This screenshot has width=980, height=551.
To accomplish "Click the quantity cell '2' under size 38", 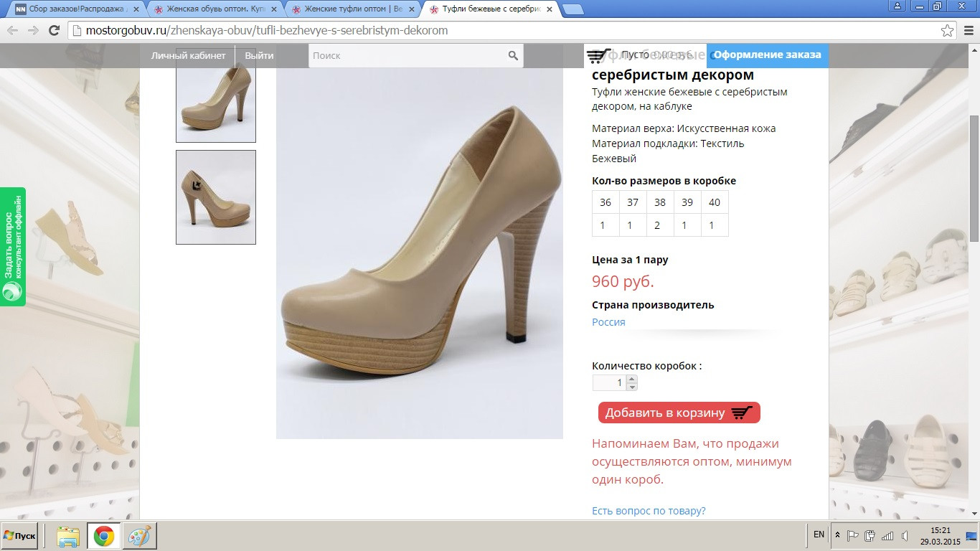I will pyautogui.click(x=660, y=225).
